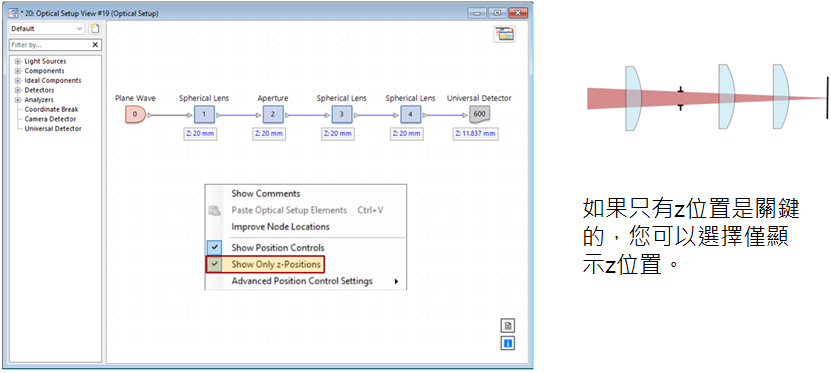The width and height of the screenshot is (831, 373).
Task: Open the position table icon at top right
Action: pos(505,34)
